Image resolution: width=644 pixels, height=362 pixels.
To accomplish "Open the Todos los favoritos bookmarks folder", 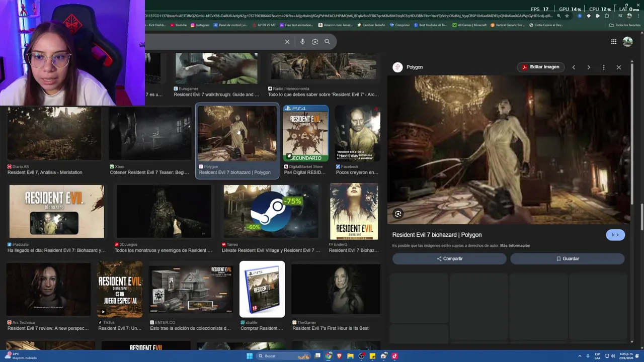I will click(625, 25).
